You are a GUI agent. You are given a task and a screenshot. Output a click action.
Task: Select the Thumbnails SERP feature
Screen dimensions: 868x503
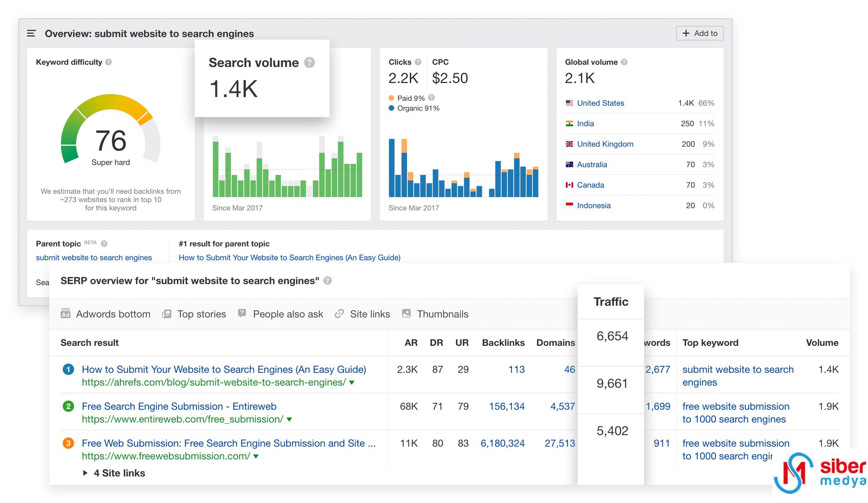coord(435,314)
